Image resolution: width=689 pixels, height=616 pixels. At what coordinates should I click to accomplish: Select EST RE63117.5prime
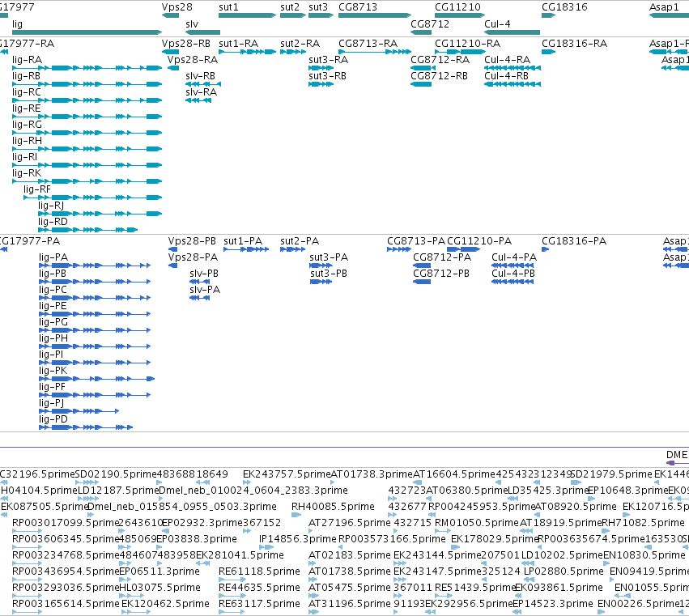[x=232, y=612]
